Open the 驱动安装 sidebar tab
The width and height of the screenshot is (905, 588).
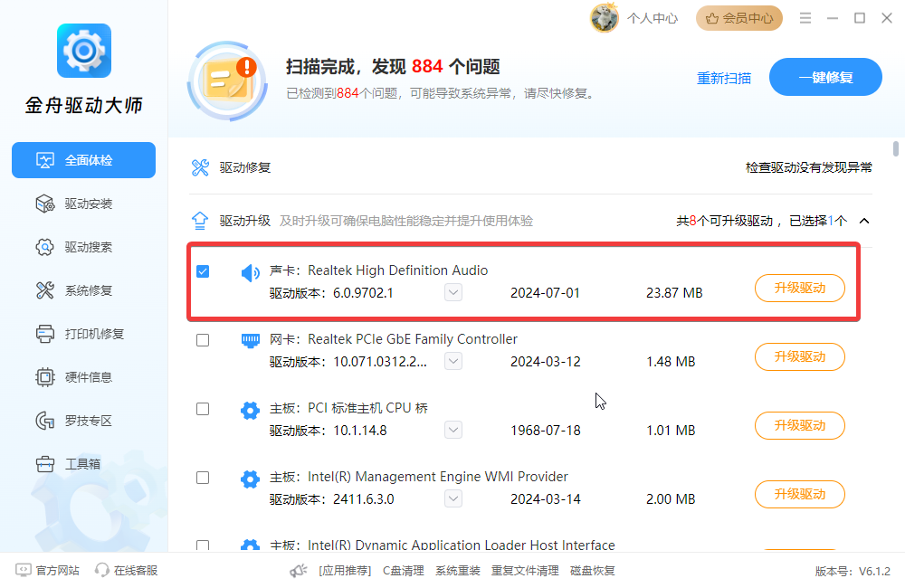click(x=83, y=204)
